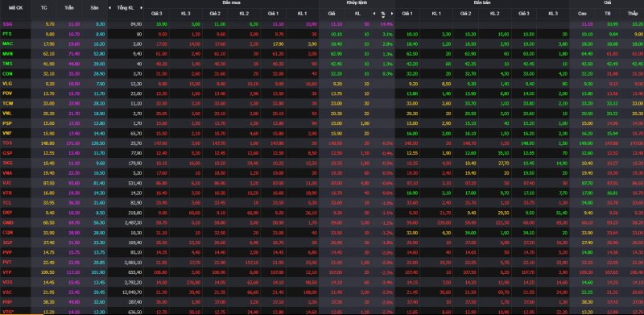Click the Bên mua header group
The height and width of the screenshot is (315, 644).
point(231,2)
